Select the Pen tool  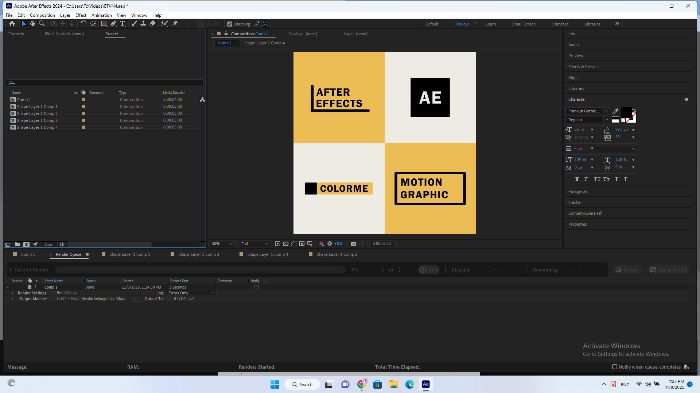click(x=113, y=24)
